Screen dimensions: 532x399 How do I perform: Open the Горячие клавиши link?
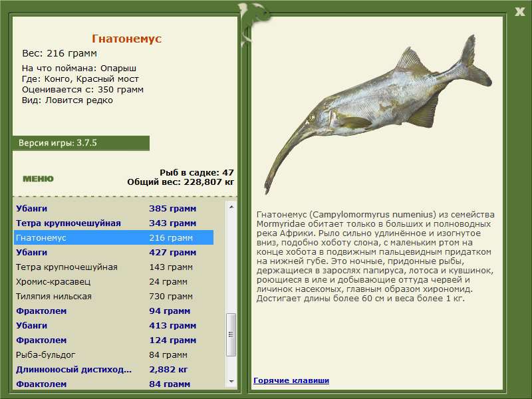point(291,380)
